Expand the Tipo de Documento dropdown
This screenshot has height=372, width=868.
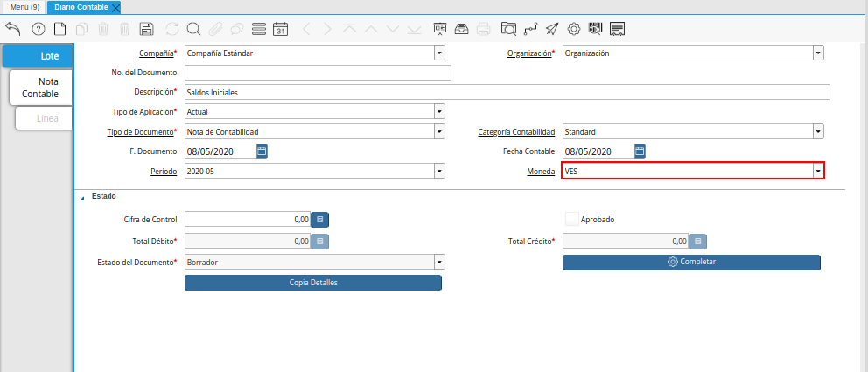[x=439, y=132]
